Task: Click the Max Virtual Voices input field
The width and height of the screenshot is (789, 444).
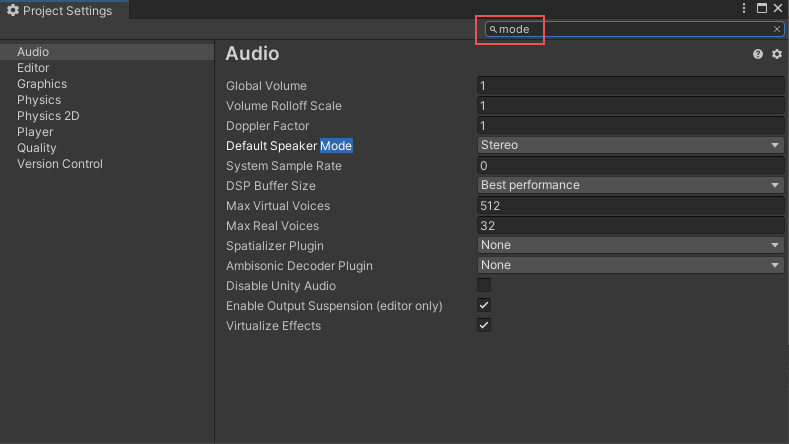Action: pyautogui.click(x=630, y=206)
